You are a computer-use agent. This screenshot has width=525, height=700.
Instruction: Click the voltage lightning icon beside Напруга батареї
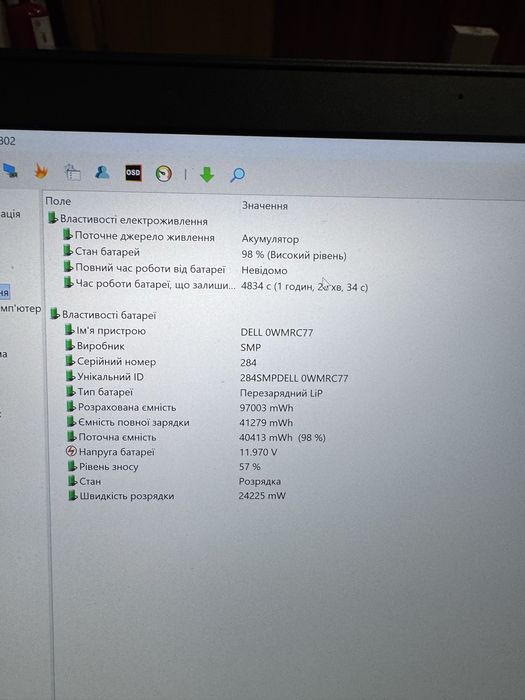71,451
